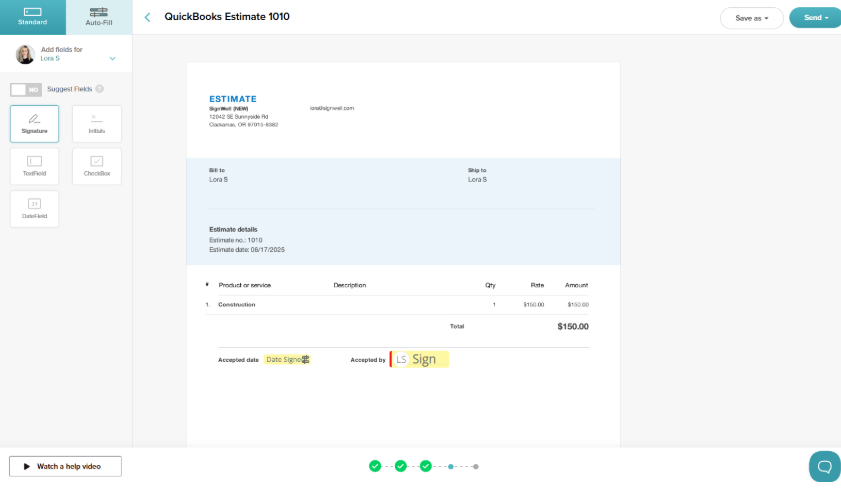Image resolution: width=841 pixels, height=491 pixels.
Task: Toggle the Suggest Fields switch
Action: pos(26,89)
